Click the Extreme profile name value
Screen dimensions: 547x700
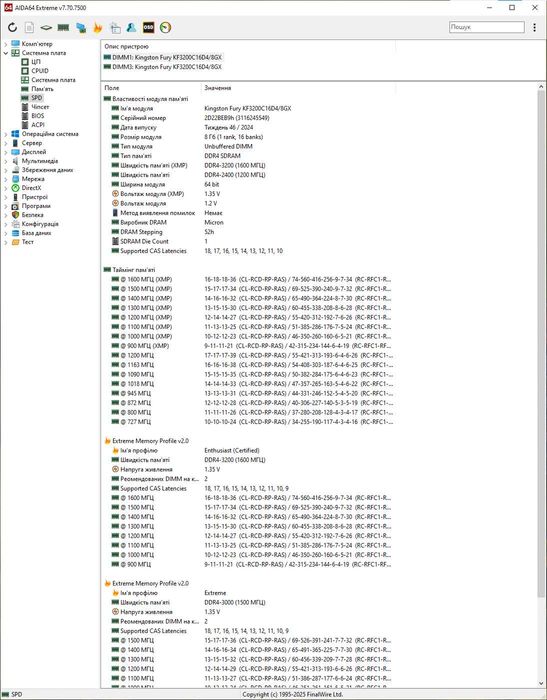(x=215, y=593)
